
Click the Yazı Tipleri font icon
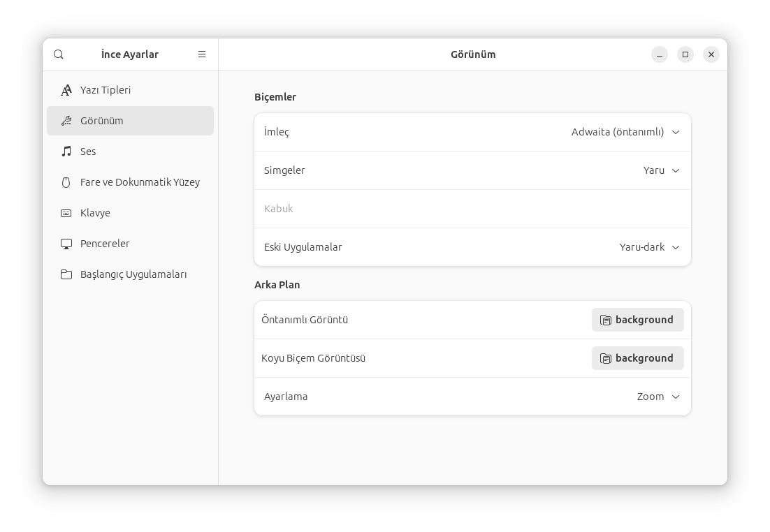pos(66,90)
